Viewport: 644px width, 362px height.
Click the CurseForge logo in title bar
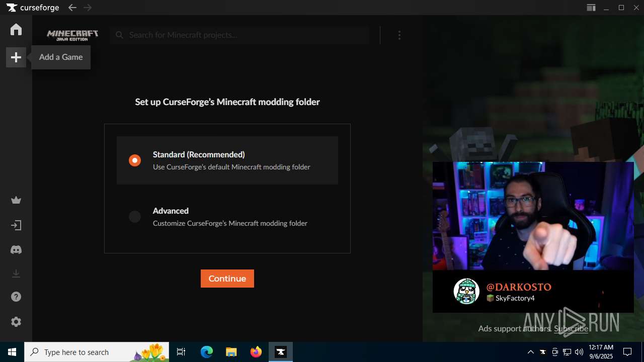[x=33, y=8]
